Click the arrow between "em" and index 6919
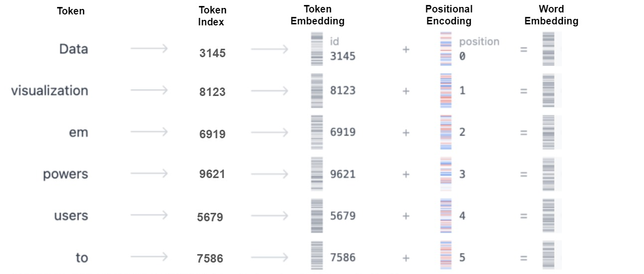 (x=149, y=132)
